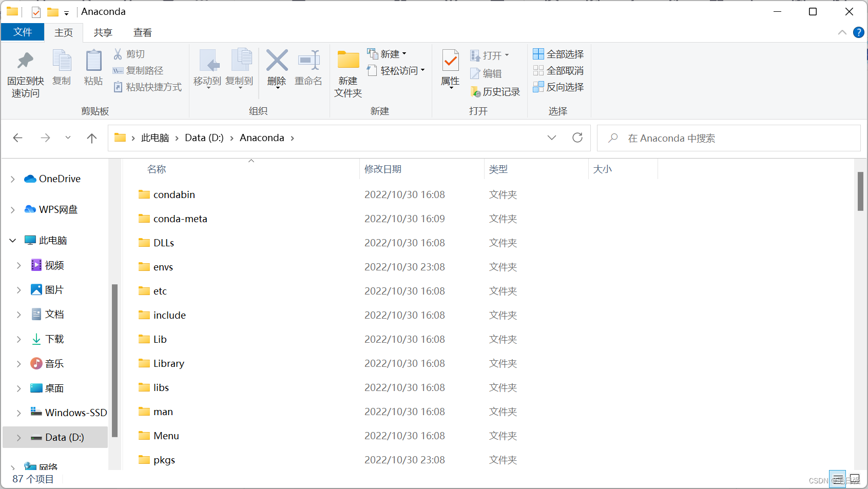The image size is (868, 489).
Task: Refresh the Anaconda folder view
Action: [x=577, y=138]
